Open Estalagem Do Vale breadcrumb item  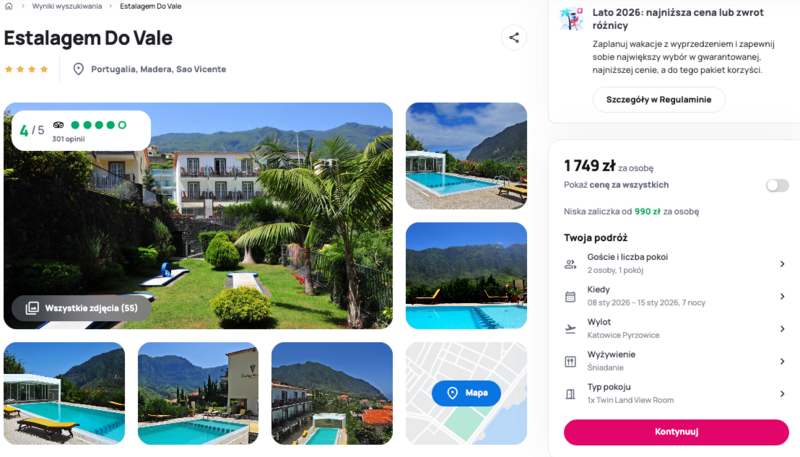pos(151,6)
